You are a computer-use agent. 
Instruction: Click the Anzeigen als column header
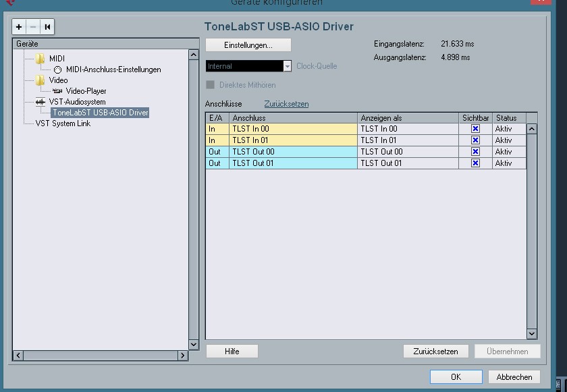point(408,118)
